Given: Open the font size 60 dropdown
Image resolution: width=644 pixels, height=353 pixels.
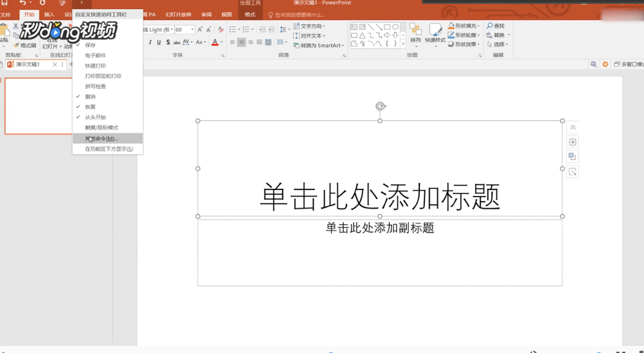Looking at the screenshot, I should pos(192,30).
